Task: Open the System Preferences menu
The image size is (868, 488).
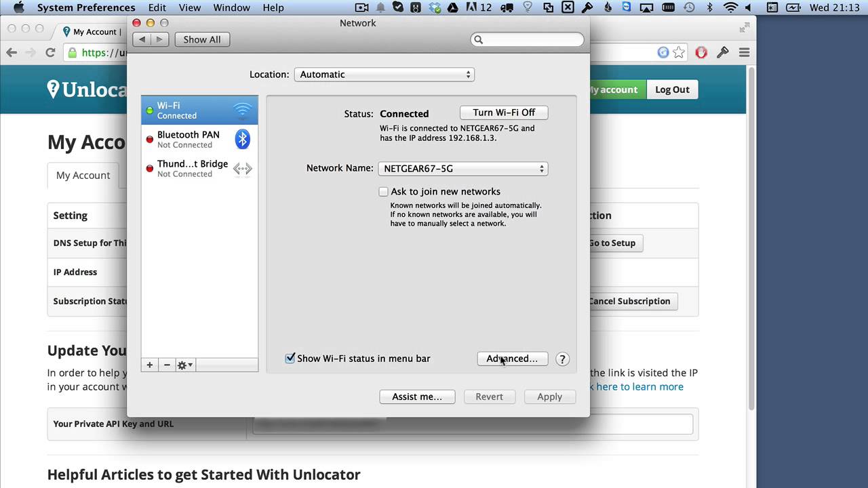Action: coord(86,7)
